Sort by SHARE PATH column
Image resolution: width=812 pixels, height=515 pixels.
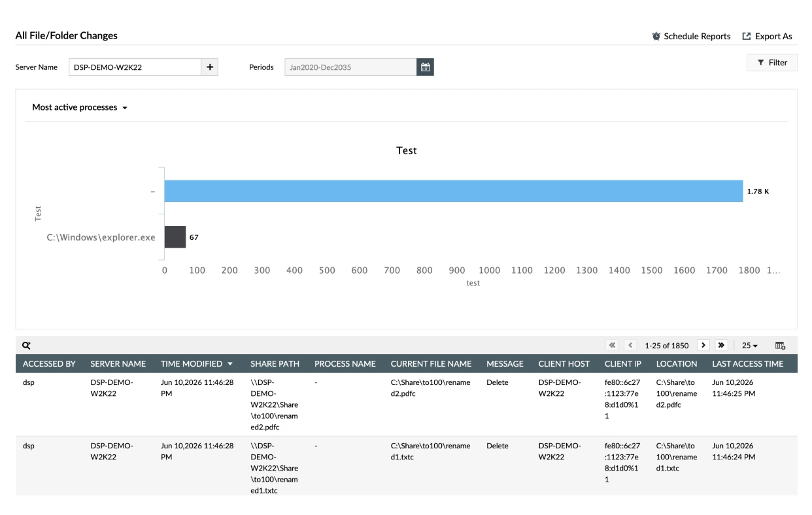pyautogui.click(x=275, y=364)
